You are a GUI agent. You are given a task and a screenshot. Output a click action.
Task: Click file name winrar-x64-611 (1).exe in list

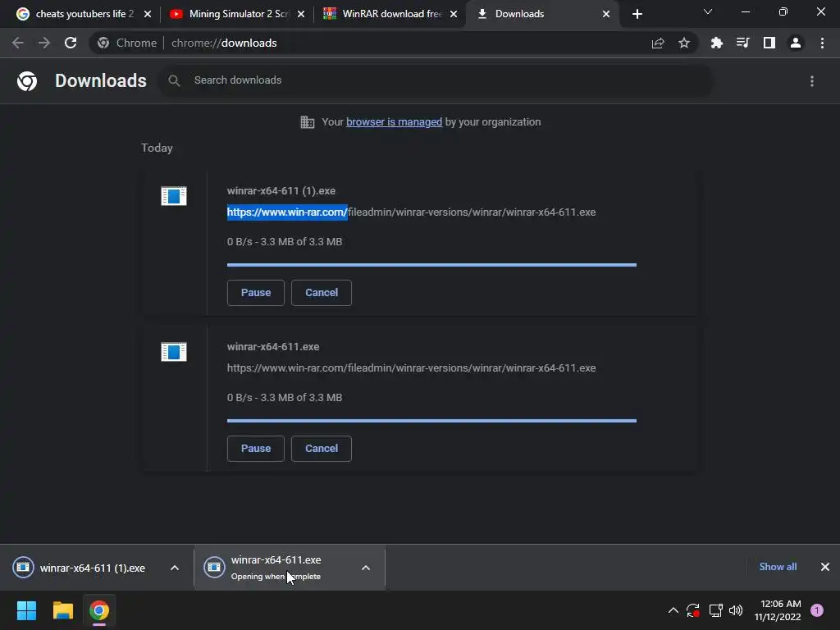tap(281, 190)
